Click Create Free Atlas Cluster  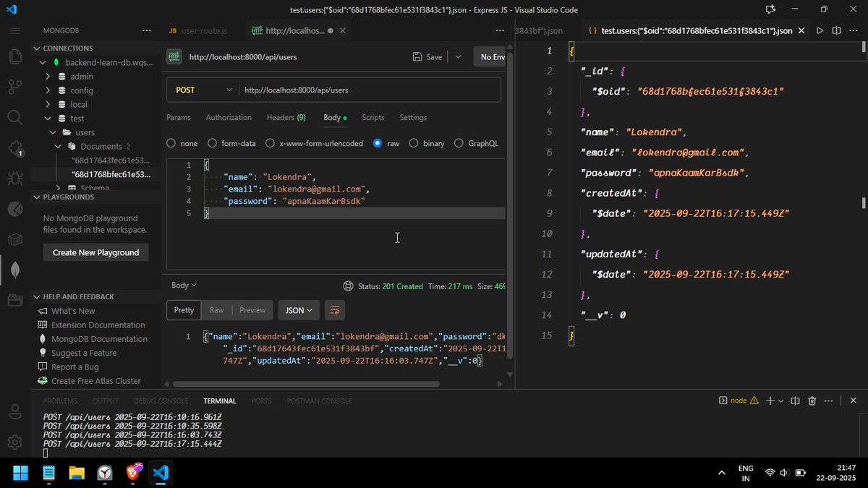pyautogui.click(x=96, y=381)
